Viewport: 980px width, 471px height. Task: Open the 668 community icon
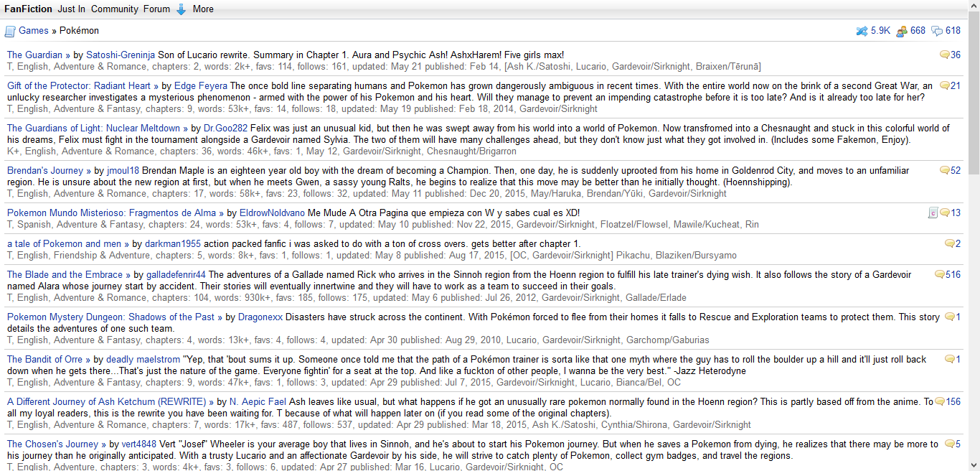[902, 31]
